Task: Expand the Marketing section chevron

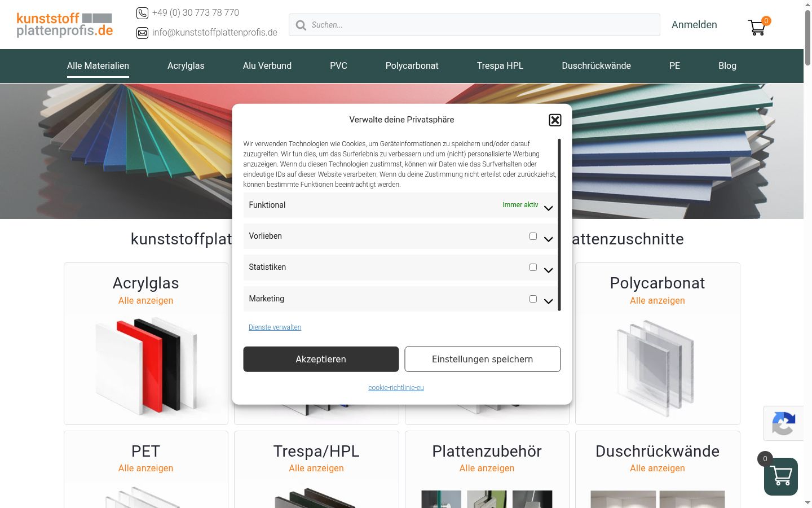Action: point(548,301)
